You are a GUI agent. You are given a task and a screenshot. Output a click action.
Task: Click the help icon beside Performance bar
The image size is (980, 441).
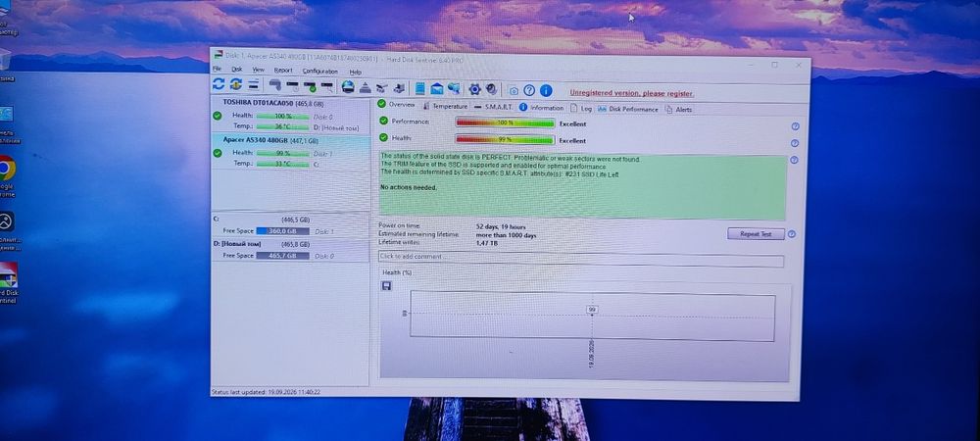pyautogui.click(x=795, y=126)
